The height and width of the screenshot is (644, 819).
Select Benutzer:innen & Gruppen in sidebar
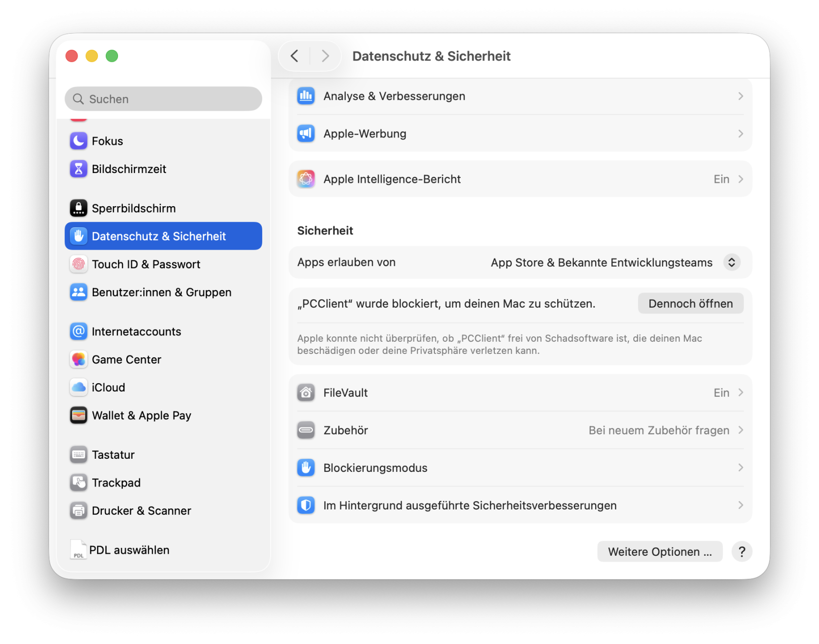(163, 292)
